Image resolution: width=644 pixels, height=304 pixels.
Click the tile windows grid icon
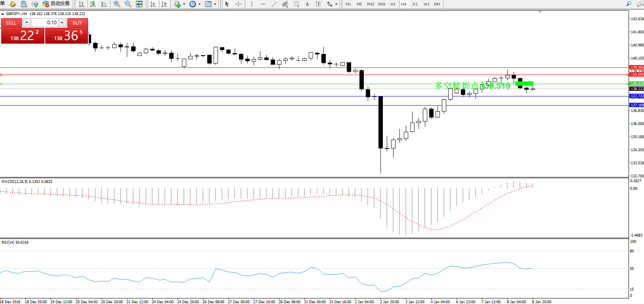click(139, 4)
